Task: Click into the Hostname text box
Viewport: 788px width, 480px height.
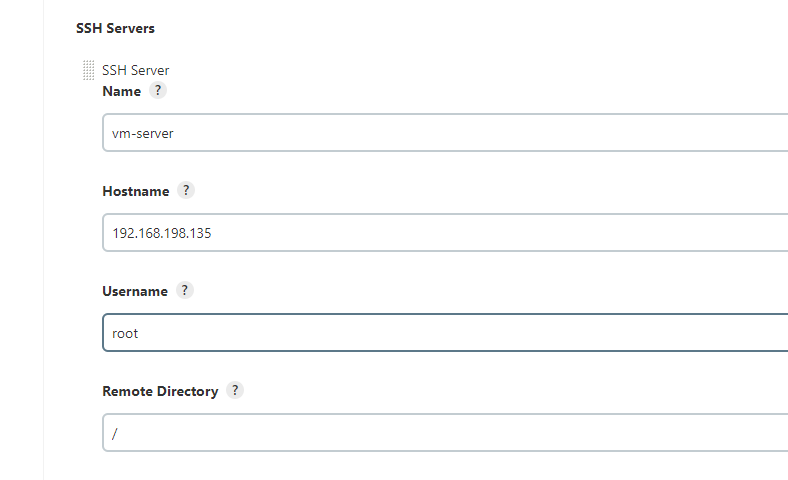Action: (x=445, y=233)
